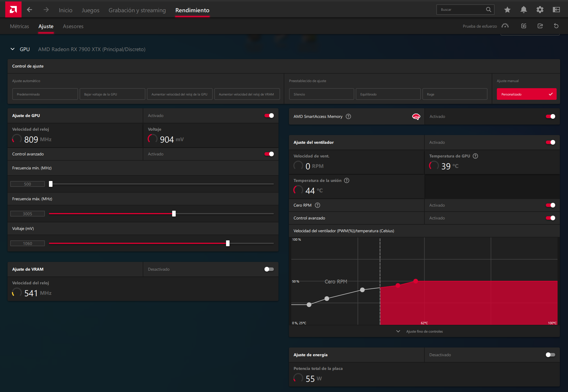Choose the Silencio preset

[x=322, y=94]
